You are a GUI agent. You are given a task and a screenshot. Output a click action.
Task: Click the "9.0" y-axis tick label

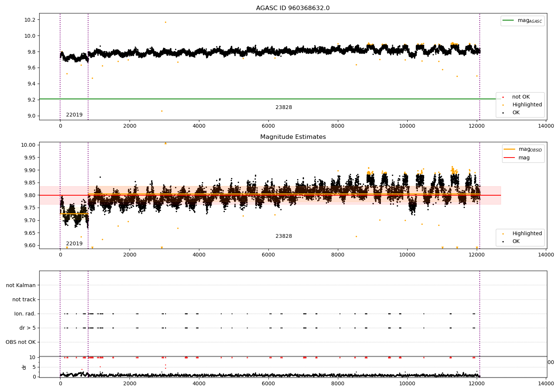coord(31,116)
